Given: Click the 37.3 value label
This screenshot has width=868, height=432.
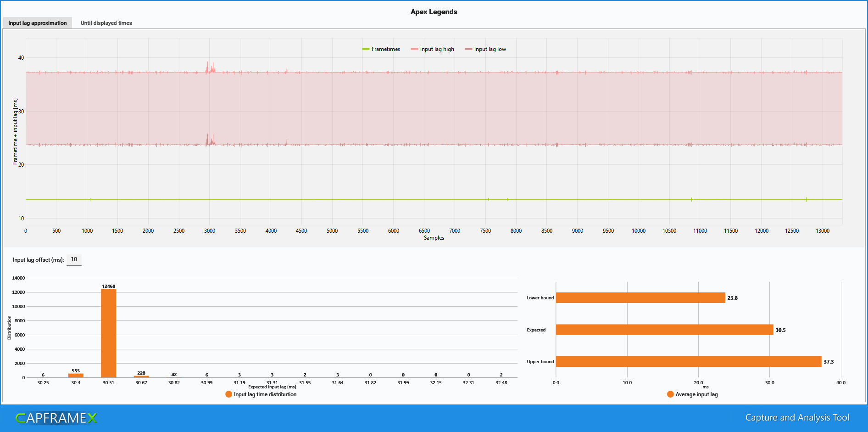Looking at the screenshot, I should coord(829,362).
